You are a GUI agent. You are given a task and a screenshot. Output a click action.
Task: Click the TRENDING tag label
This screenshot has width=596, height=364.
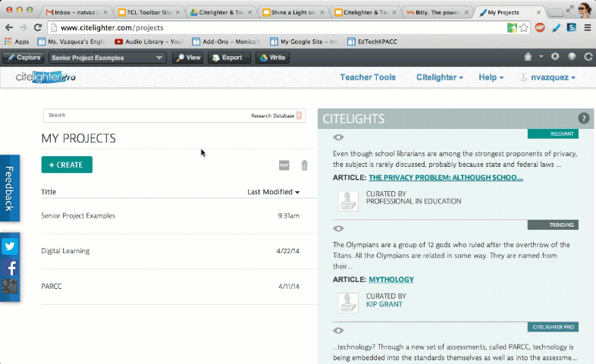553,225
